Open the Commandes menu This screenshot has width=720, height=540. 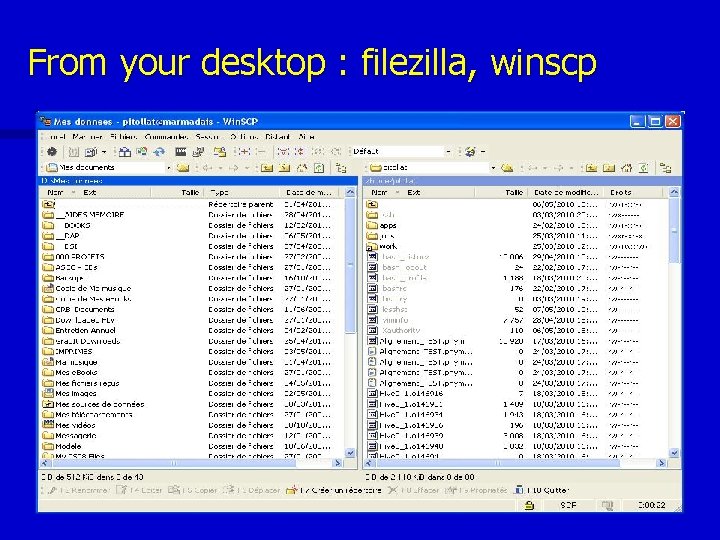pyautogui.click(x=166, y=137)
